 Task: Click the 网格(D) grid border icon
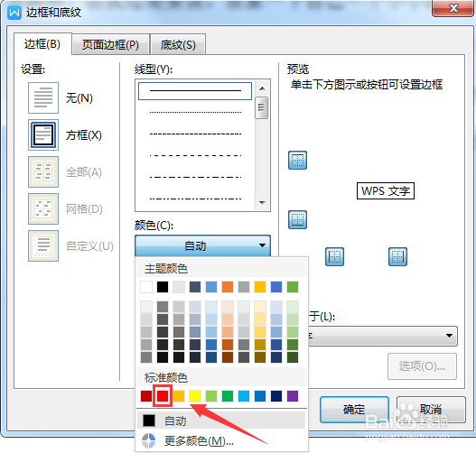click(43, 209)
